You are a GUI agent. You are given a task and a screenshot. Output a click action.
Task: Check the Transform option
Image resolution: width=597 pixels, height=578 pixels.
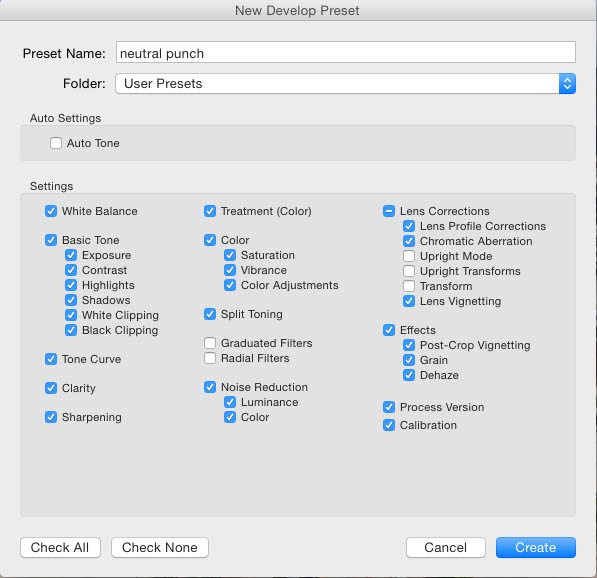pos(409,286)
